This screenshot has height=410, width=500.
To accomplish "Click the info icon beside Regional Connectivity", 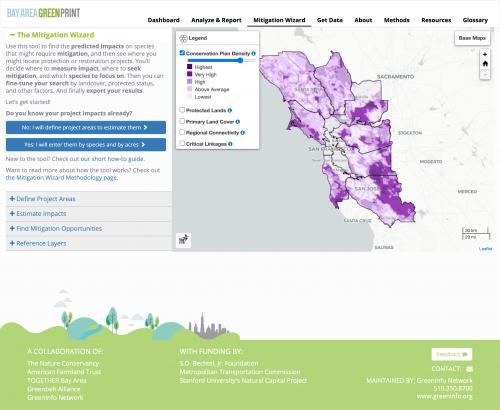I will point(243,133).
